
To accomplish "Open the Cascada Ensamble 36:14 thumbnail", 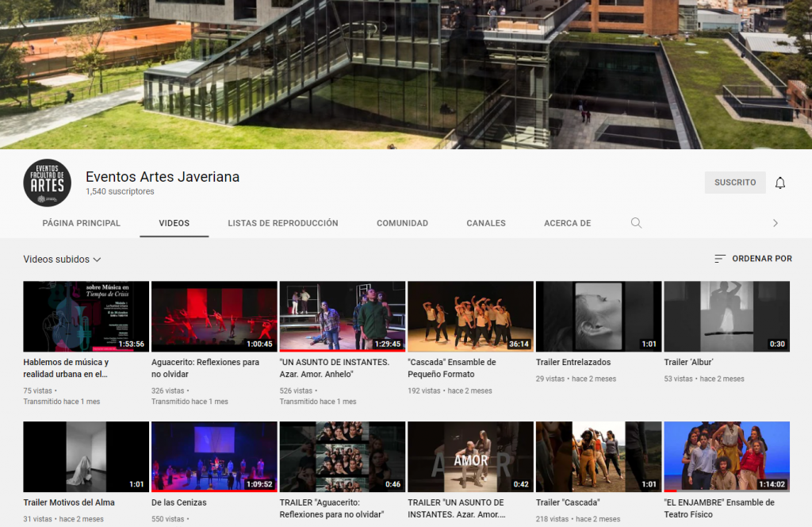I will 471,317.
